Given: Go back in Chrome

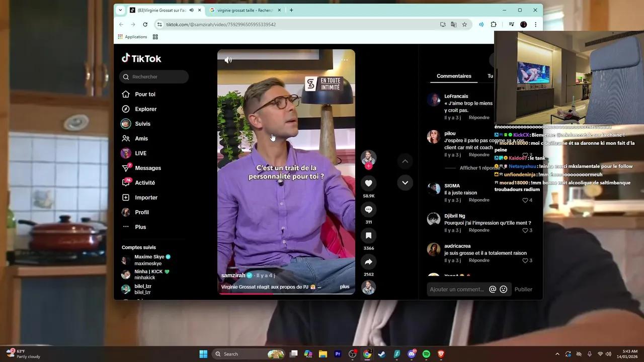Looking at the screenshot, I should tap(121, 24).
